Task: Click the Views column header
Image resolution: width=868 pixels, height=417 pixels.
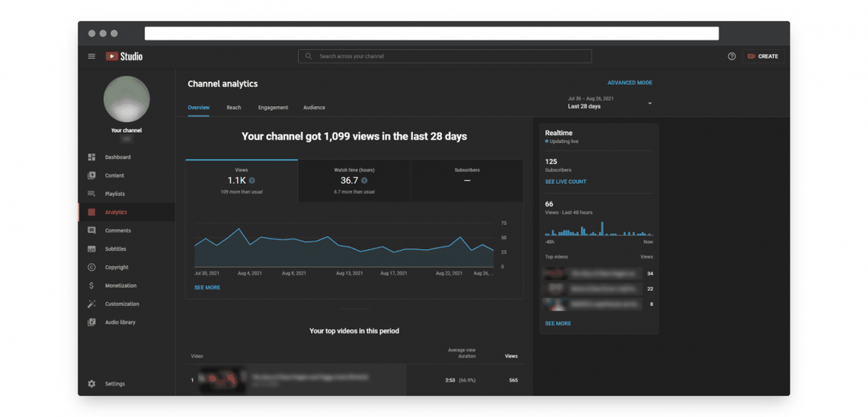Action: [x=511, y=356]
